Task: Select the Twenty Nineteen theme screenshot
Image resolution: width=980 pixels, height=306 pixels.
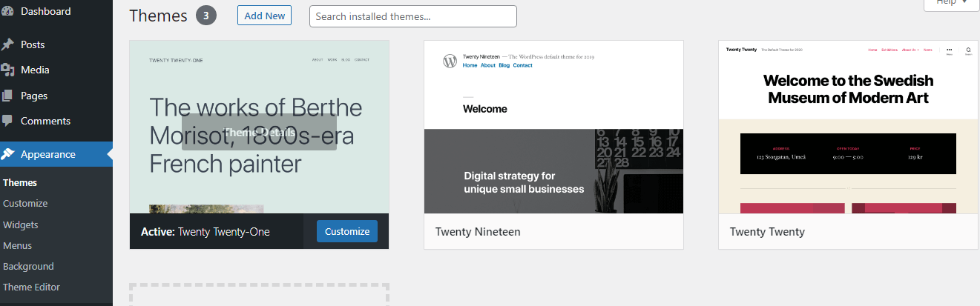Action: tap(553, 127)
